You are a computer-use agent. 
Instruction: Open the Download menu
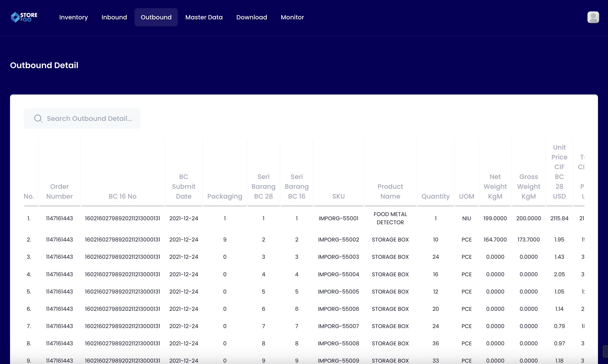252,17
